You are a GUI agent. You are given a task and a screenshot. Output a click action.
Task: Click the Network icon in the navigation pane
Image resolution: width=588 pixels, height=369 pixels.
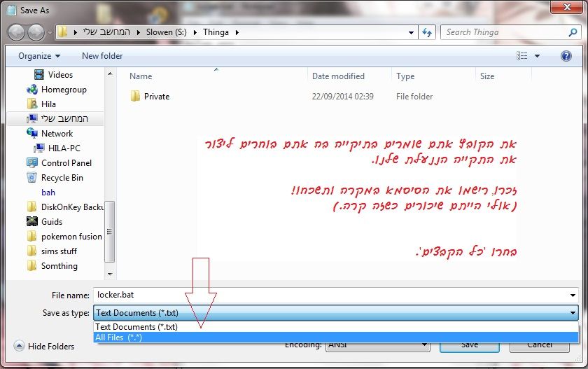pyautogui.click(x=32, y=133)
